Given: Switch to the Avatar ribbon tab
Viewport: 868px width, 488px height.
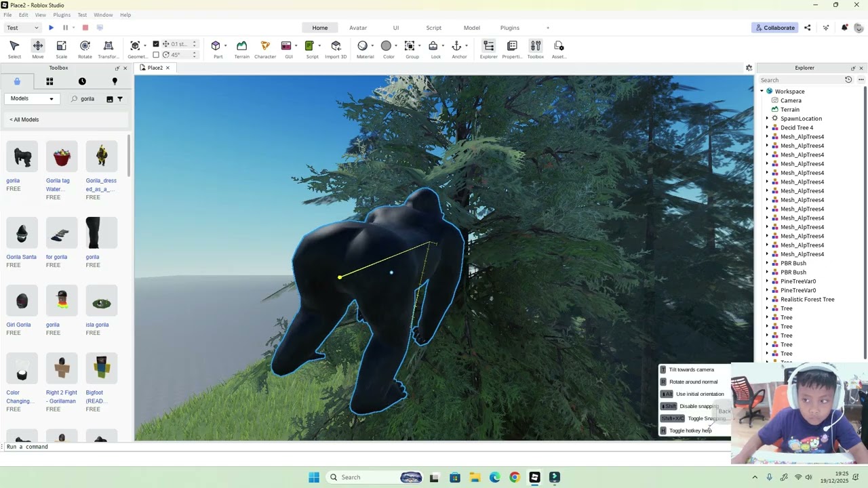Looking at the screenshot, I should click(358, 28).
